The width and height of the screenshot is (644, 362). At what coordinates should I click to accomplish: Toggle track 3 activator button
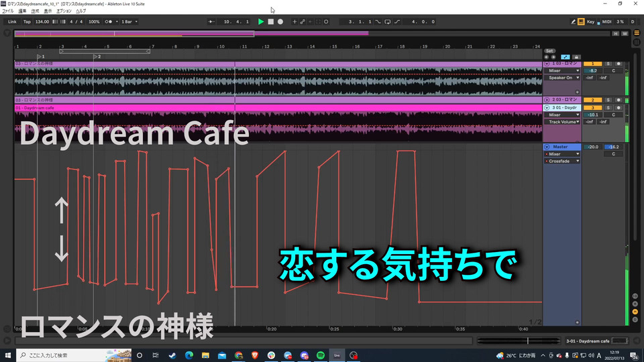pyautogui.click(x=592, y=107)
